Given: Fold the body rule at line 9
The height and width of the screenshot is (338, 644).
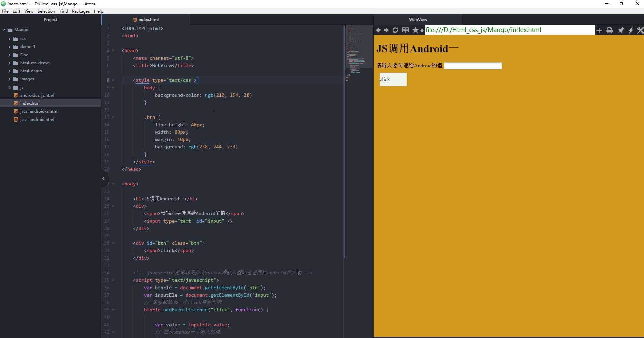Looking at the screenshot, I should pyautogui.click(x=113, y=88).
